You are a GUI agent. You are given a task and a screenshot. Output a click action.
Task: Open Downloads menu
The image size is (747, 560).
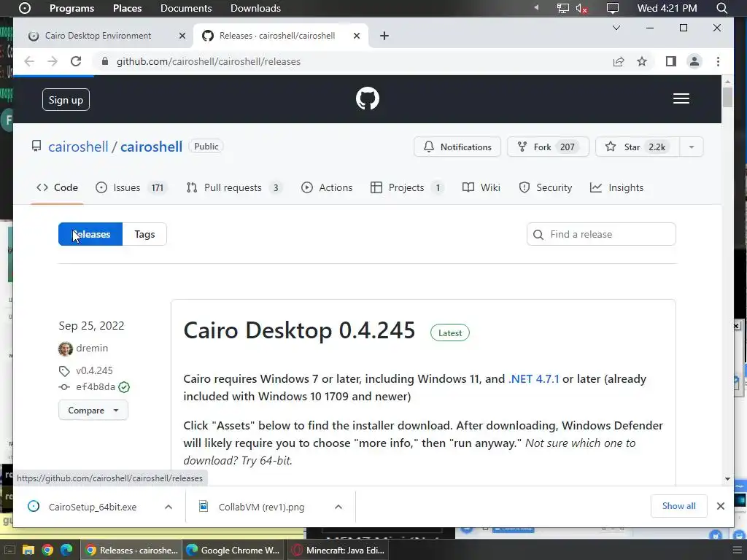coord(255,8)
